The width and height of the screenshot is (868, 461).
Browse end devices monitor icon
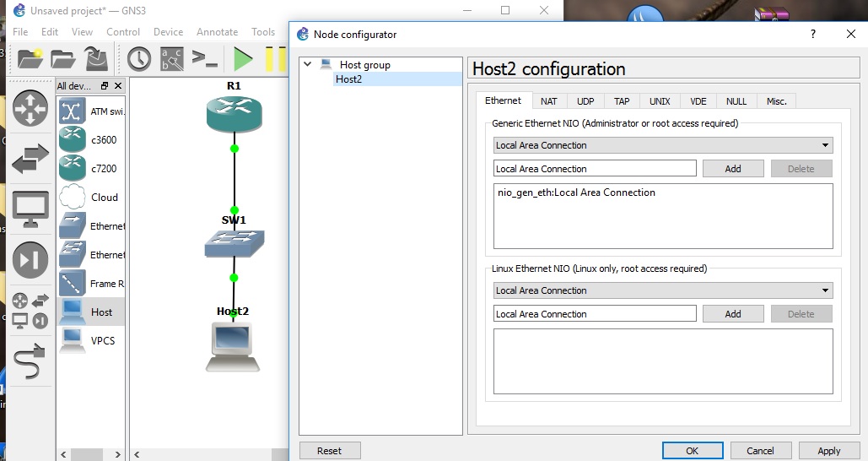(30, 209)
